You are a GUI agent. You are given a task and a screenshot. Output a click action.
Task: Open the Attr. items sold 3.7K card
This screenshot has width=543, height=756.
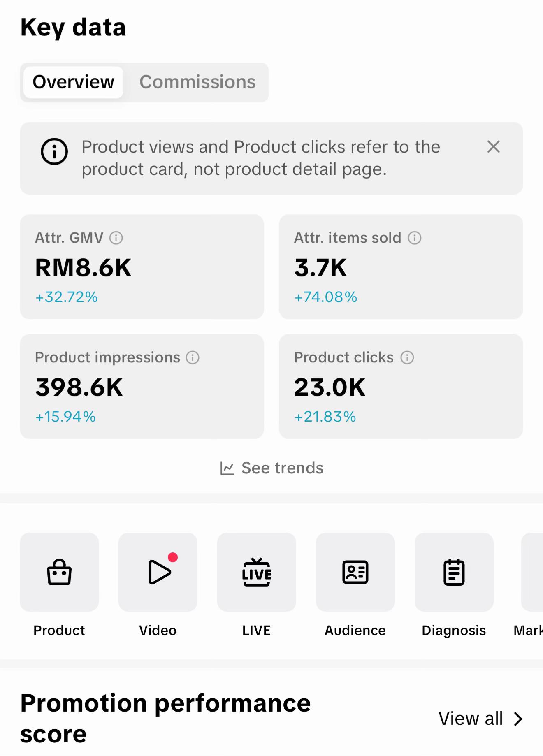click(401, 267)
